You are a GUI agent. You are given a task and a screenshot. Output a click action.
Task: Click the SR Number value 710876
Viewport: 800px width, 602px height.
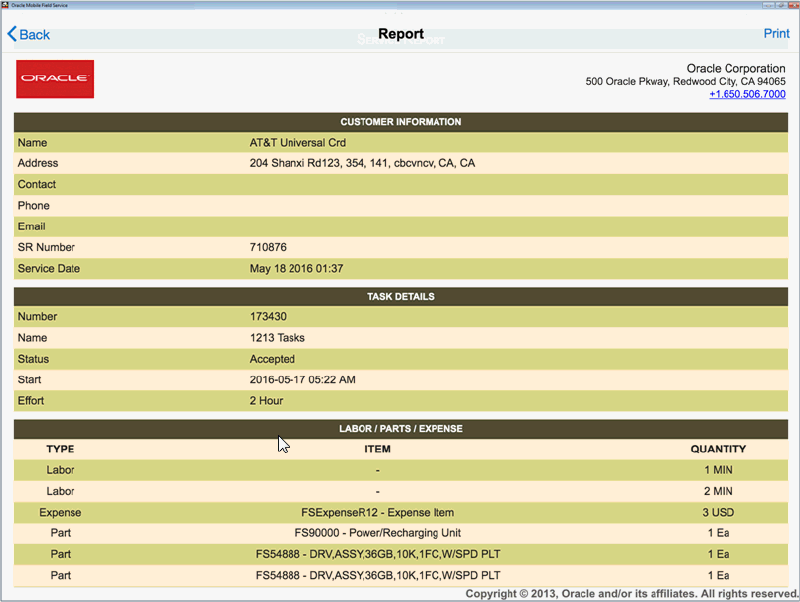coord(268,247)
